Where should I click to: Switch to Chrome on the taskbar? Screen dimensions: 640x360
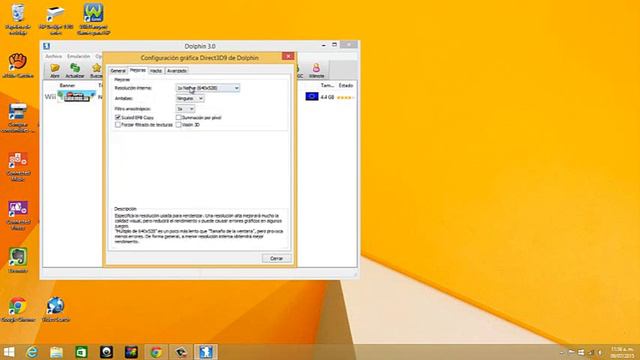click(156, 352)
